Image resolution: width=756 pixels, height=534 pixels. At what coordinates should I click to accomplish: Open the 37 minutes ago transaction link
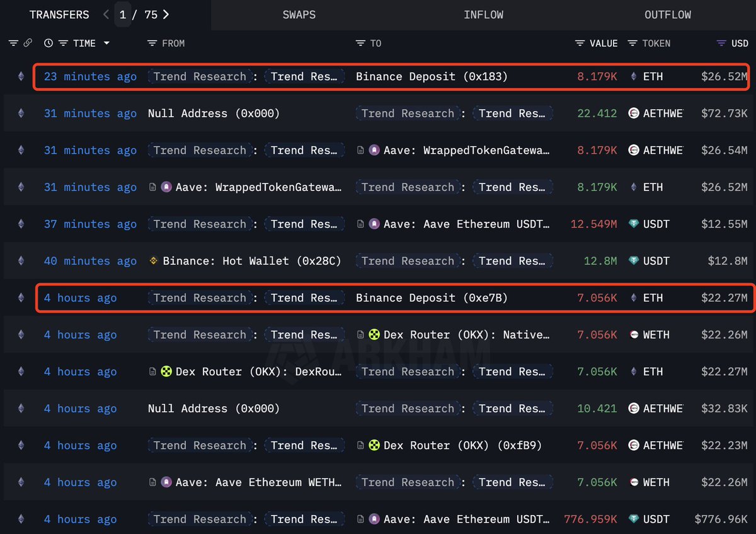[90, 224]
